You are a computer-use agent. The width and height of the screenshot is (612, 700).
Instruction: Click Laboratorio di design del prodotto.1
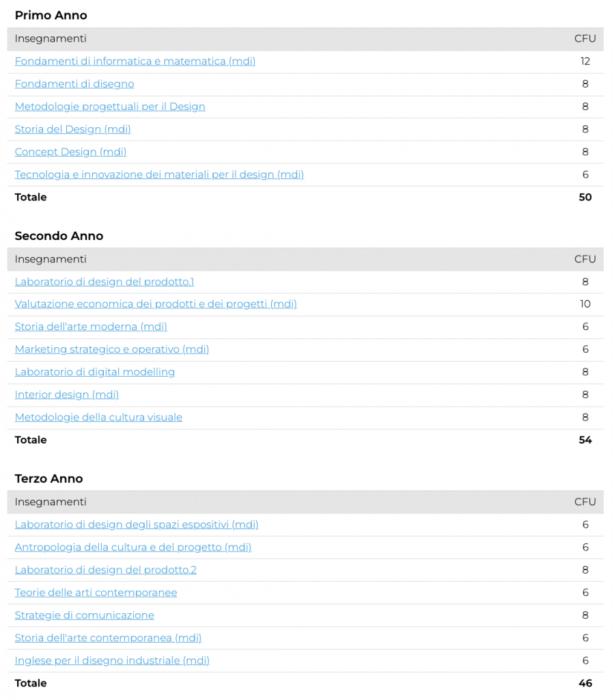[x=105, y=282]
